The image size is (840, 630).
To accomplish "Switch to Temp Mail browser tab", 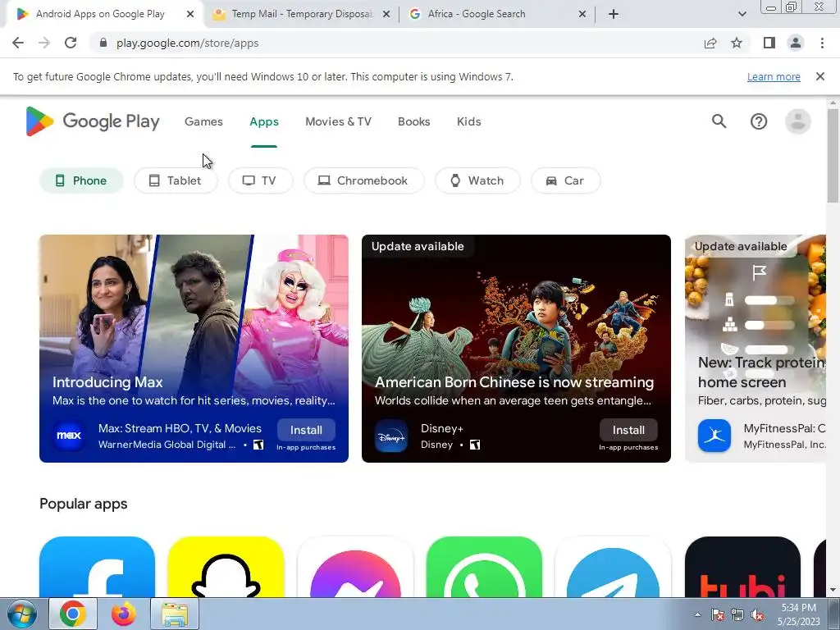I will click(302, 14).
